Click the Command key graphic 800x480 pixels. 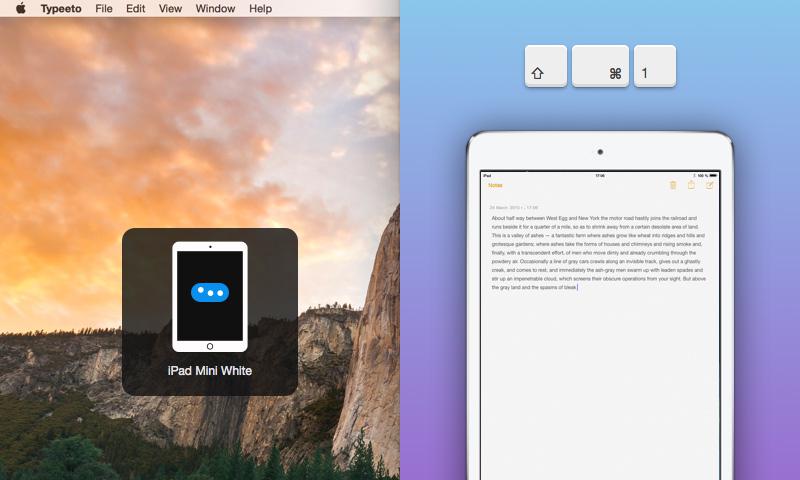tap(600, 66)
